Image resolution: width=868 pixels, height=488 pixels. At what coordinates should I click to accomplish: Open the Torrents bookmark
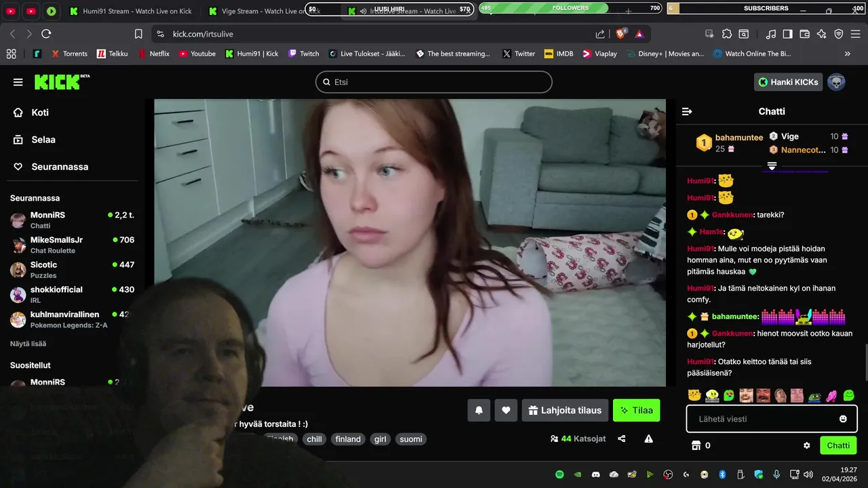click(68, 54)
